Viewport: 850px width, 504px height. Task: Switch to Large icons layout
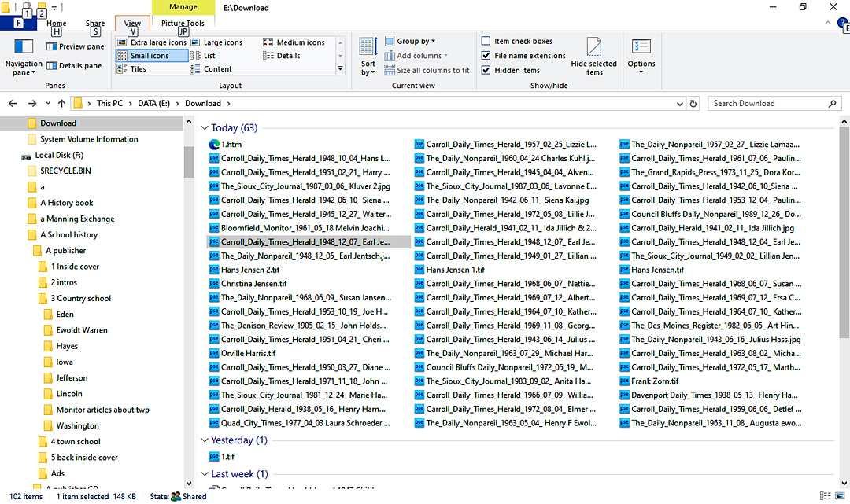(216, 42)
